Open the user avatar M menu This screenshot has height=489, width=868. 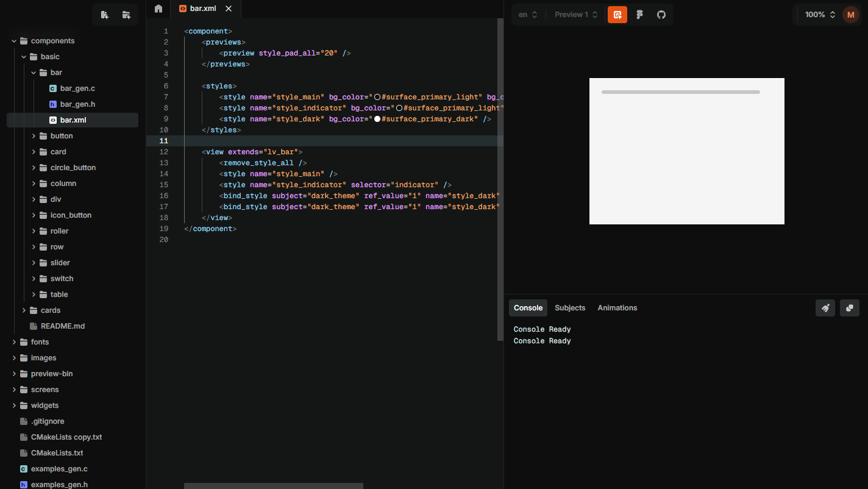pyautogui.click(x=851, y=15)
